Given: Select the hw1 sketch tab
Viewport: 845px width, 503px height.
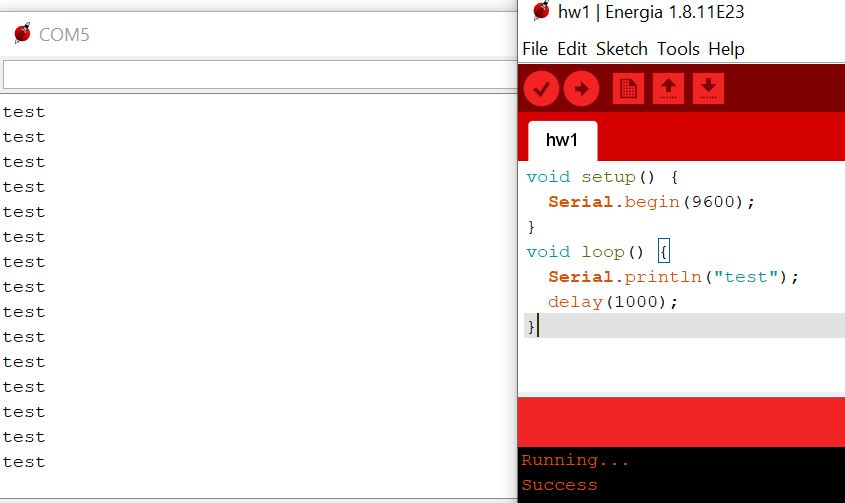Looking at the screenshot, I should (562, 140).
